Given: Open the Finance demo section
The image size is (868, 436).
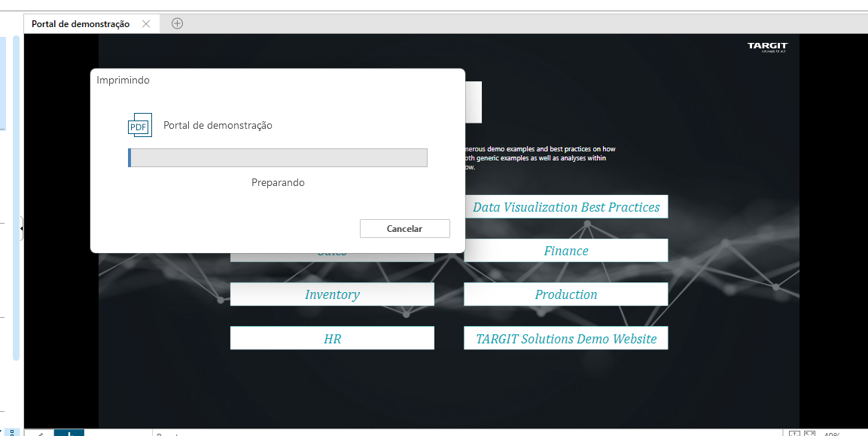Looking at the screenshot, I should tap(566, 251).
